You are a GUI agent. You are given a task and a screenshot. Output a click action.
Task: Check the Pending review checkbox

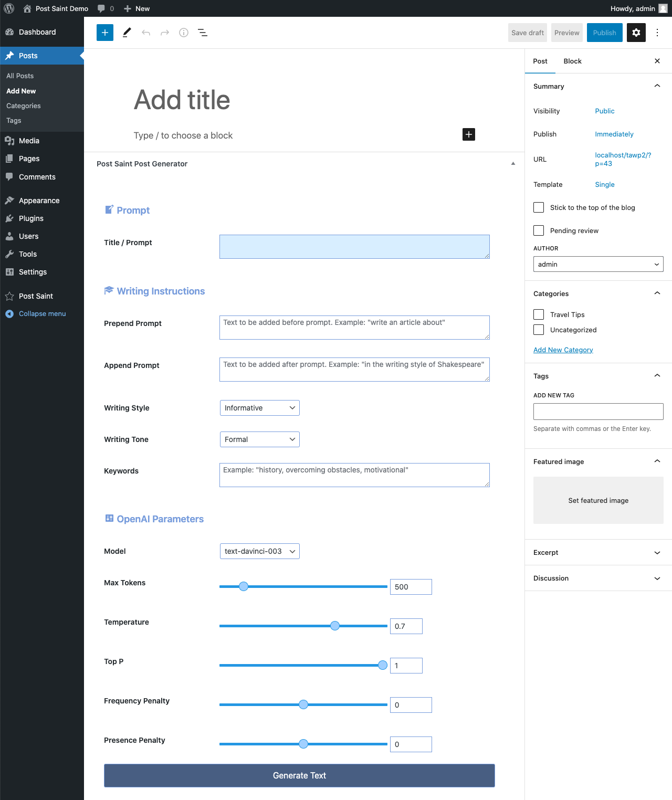click(x=539, y=230)
